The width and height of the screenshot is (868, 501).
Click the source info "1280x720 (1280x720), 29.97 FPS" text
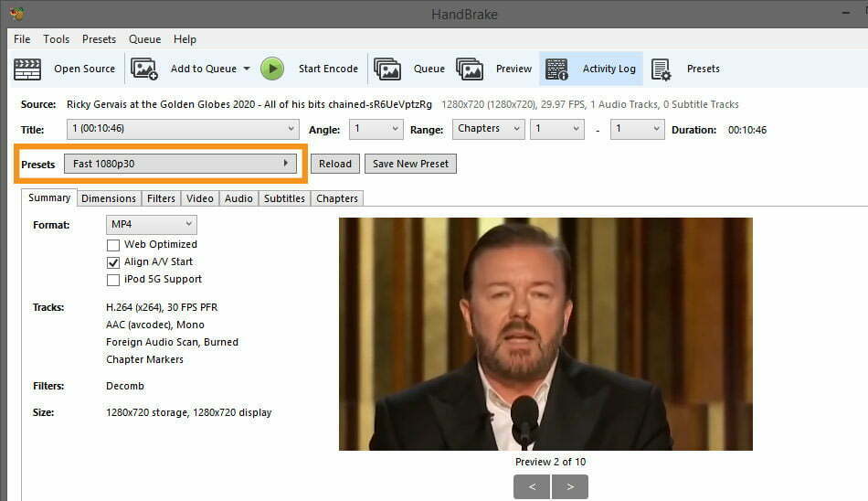coord(513,104)
